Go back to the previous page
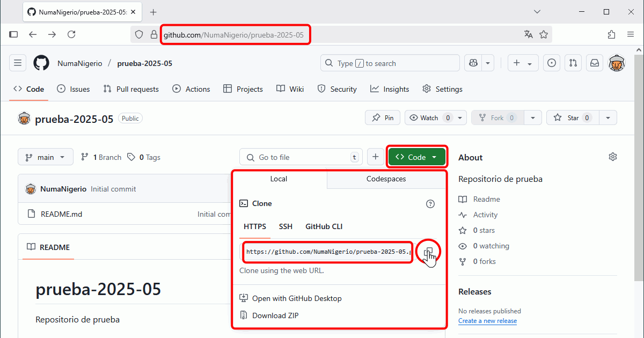The image size is (644, 338). [x=33, y=34]
